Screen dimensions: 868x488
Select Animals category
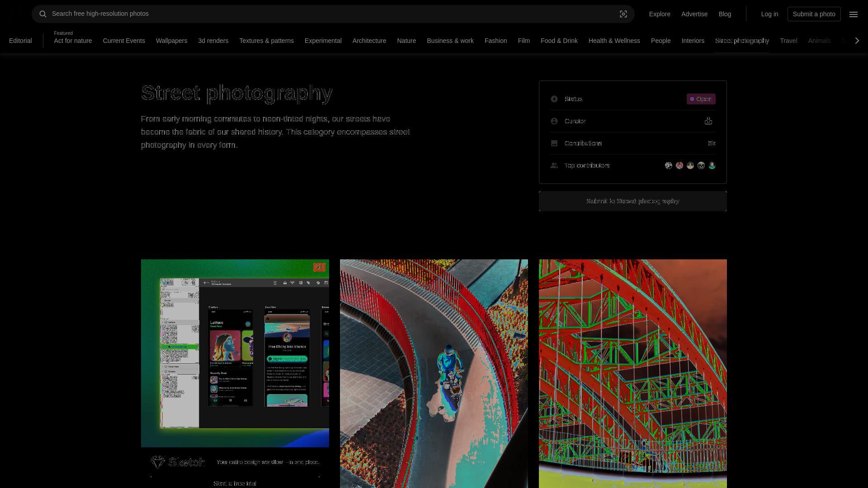819,41
